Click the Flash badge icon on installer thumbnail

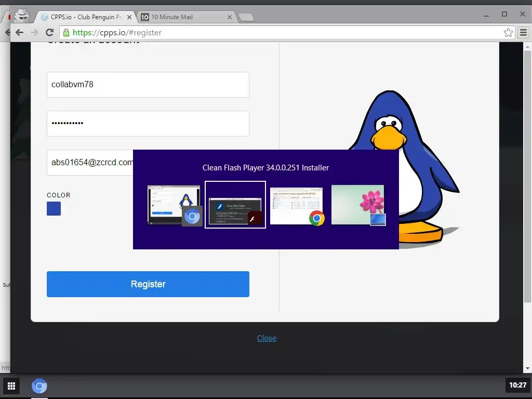click(x=255, y=218)
